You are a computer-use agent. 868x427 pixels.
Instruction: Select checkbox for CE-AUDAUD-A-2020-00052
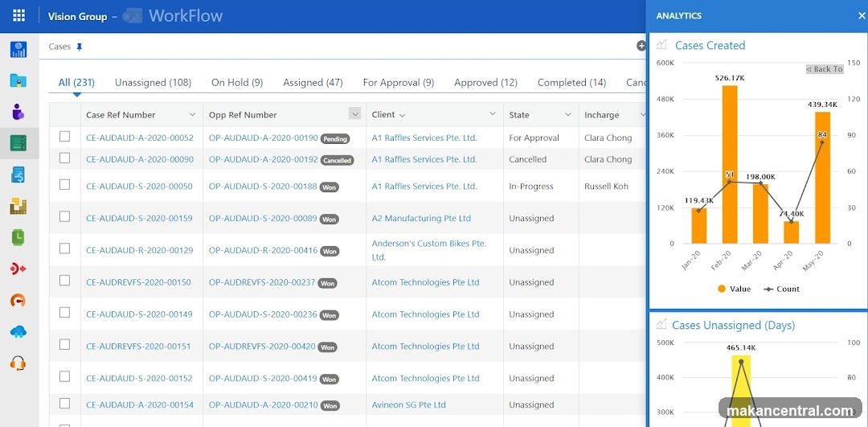pos(65,136)
